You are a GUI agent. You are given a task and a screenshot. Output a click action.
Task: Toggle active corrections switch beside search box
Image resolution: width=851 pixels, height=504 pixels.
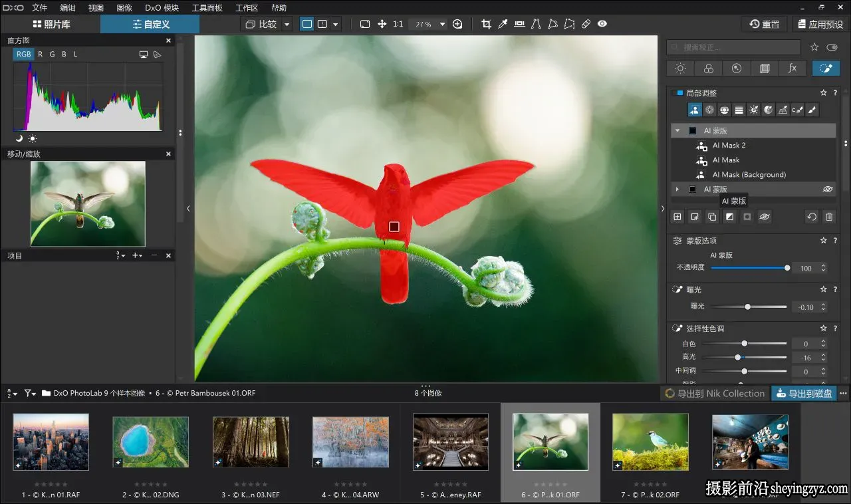tap(832, 47)
